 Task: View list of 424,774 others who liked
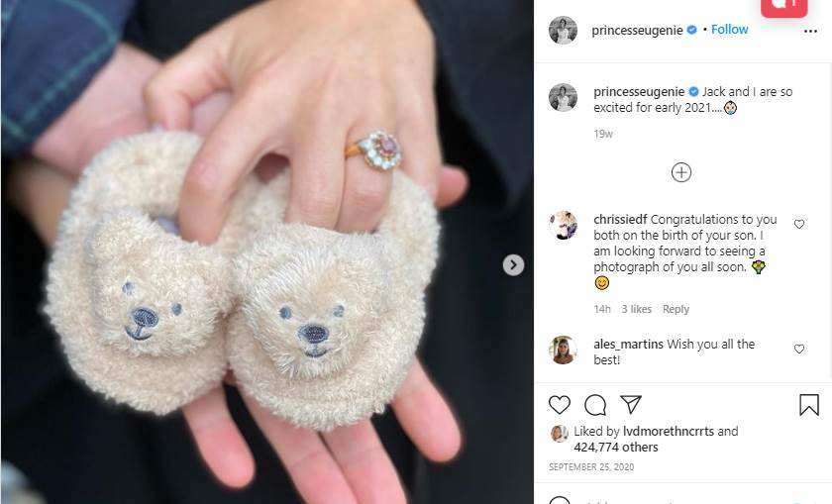[x=615, y=448]
